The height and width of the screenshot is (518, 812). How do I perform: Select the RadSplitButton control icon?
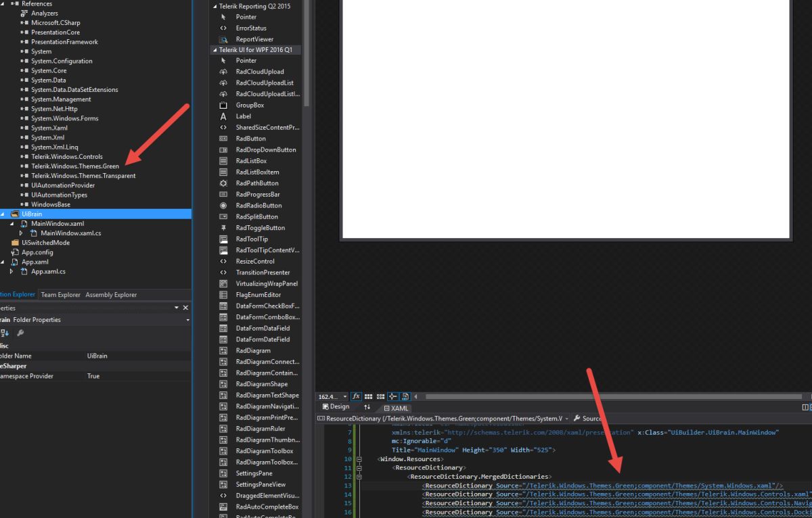pyautogui.click(x=223, y=216)
